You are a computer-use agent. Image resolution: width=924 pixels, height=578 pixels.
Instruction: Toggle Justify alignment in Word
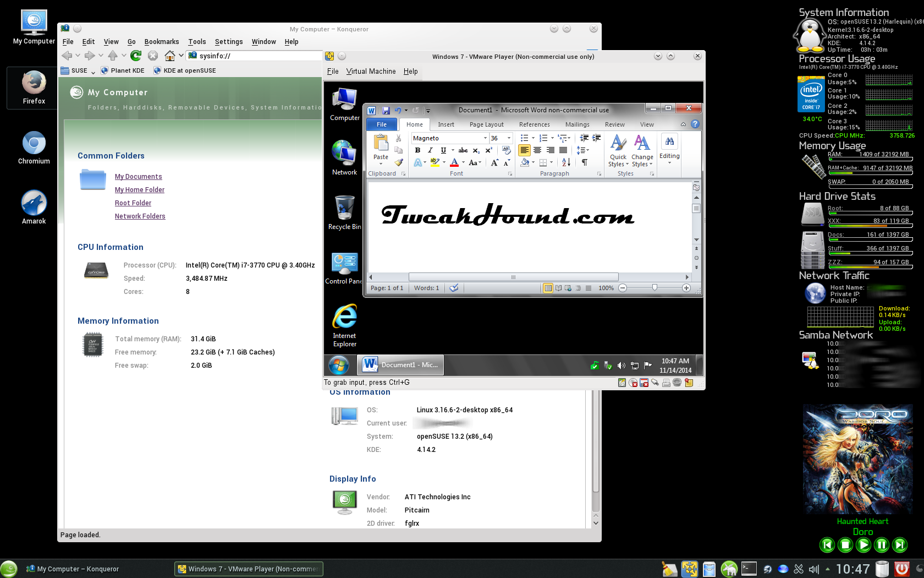pyautogui.click(x=563, y=150)
